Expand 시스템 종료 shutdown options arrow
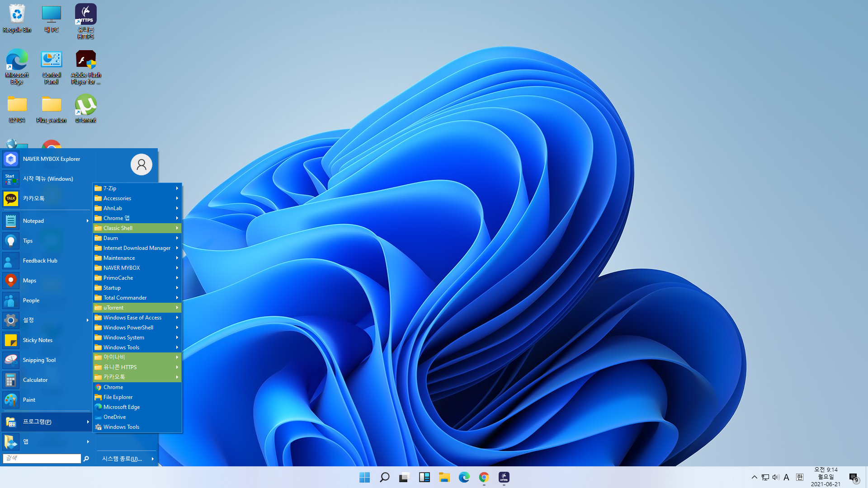The image size is (868, 488). pyautogui.click(x=153, y=459)
